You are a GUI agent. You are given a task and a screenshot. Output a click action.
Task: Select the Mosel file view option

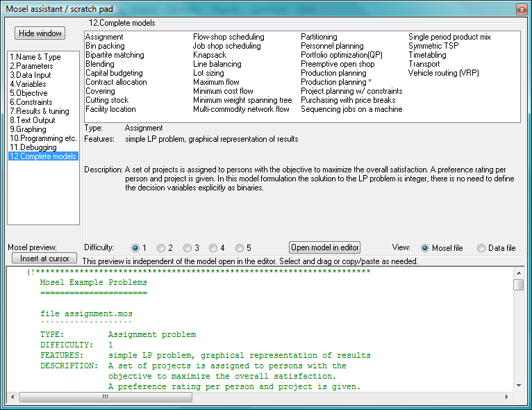(425, 248)
